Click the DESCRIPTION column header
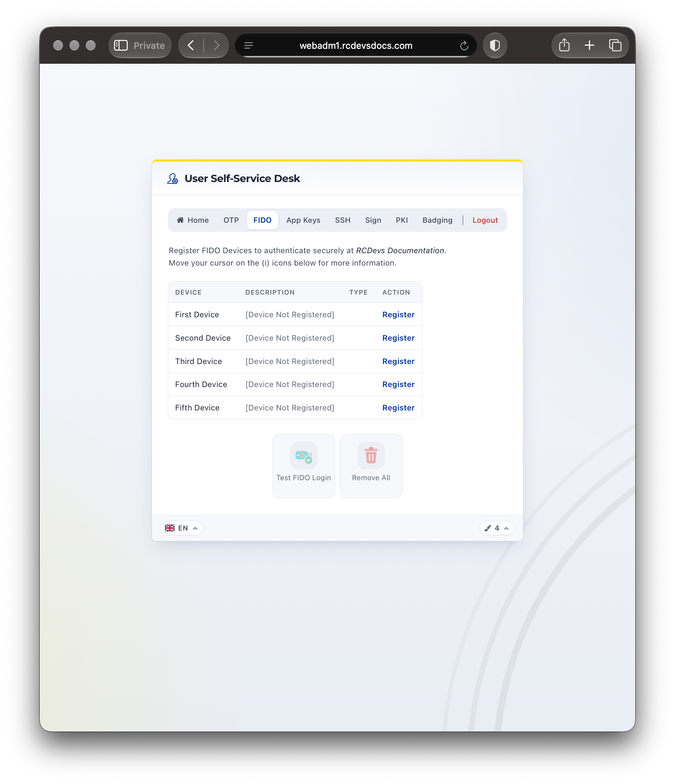Image resolution: width=675 pixels, height=784 pixels. click(270, 292)
